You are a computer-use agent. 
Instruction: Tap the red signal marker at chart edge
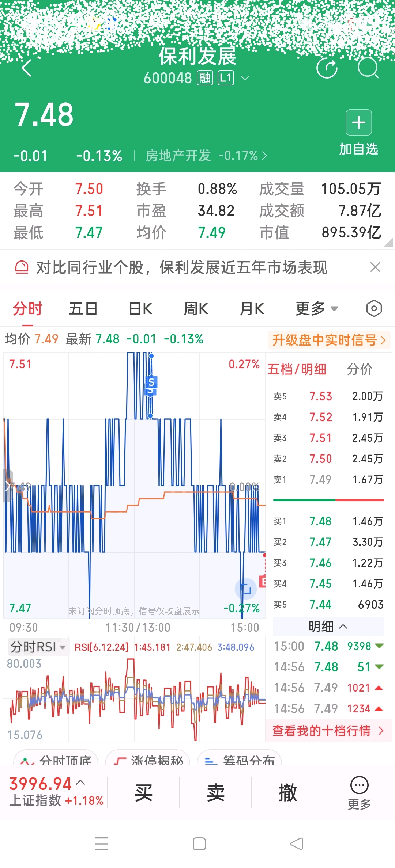(262, 581)
